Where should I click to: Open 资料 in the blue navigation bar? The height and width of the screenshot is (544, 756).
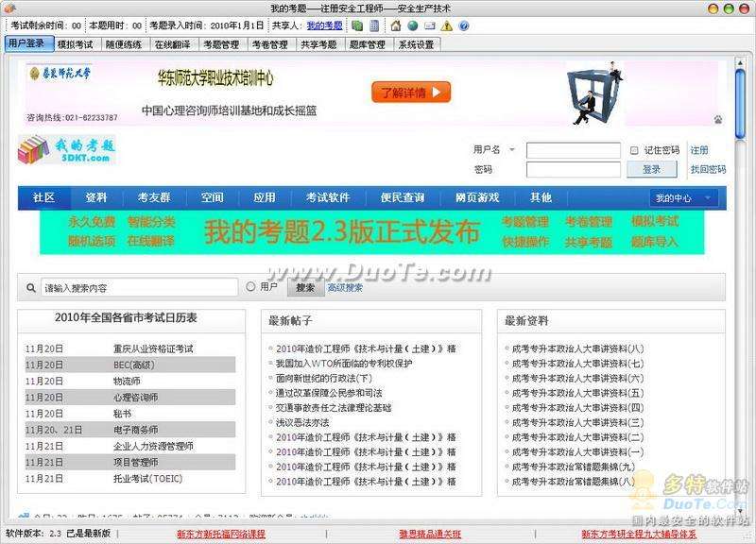pos(96,197)
